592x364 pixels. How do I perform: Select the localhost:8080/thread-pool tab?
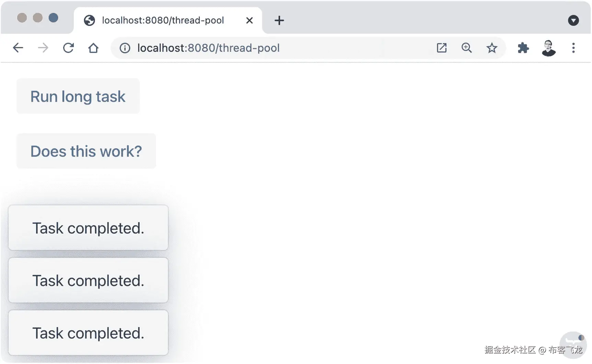[163, 21]
